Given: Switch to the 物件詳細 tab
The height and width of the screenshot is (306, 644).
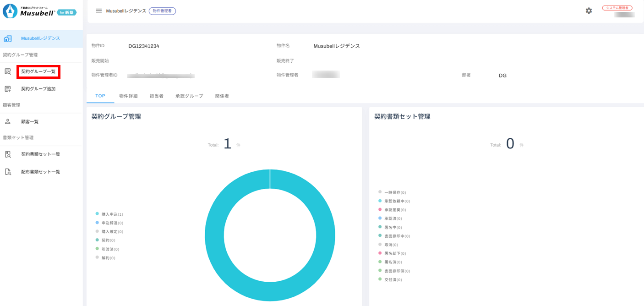Looking at the screenshot, I should 128,96.
